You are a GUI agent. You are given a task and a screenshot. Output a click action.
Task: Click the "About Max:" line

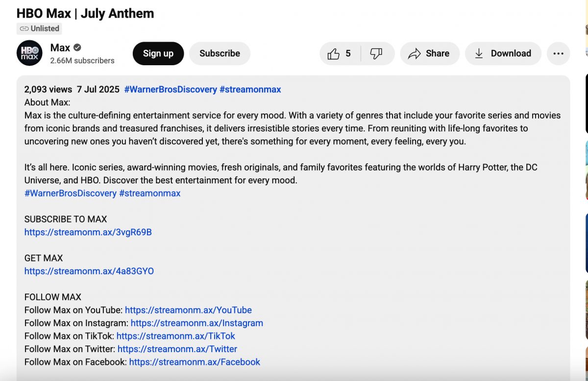click(48, 102)
